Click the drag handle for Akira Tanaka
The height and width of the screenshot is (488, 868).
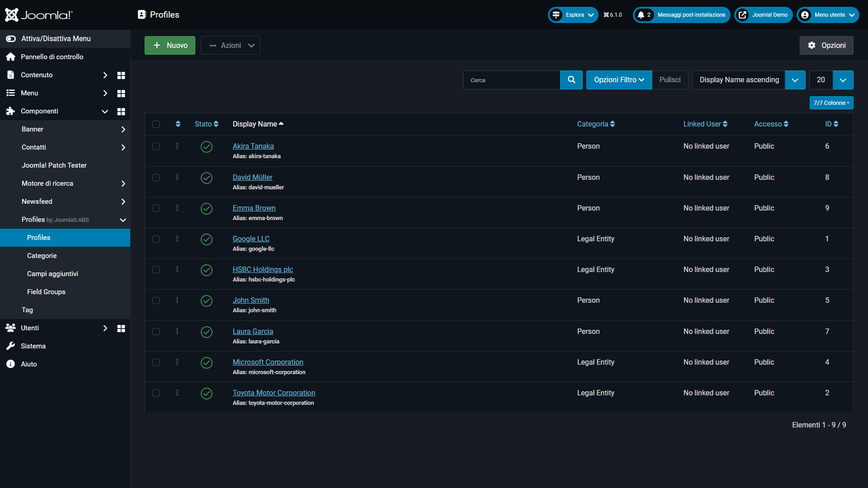coord(177,146)
